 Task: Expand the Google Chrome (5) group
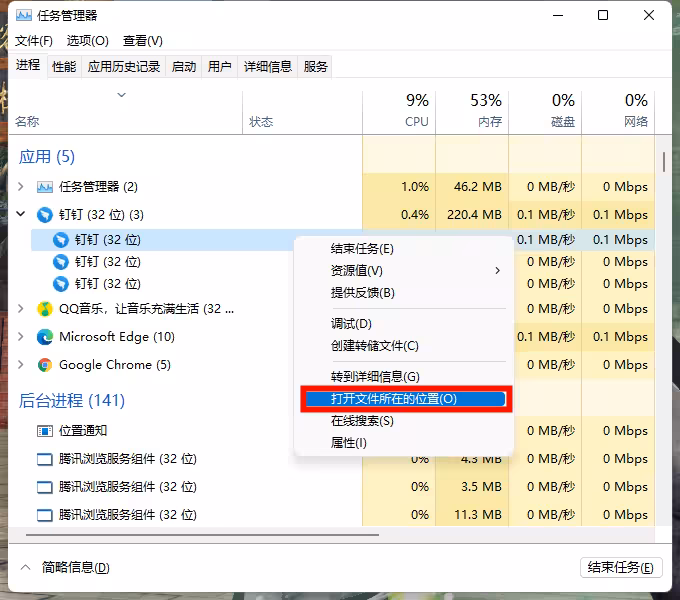tap(20, 365)
